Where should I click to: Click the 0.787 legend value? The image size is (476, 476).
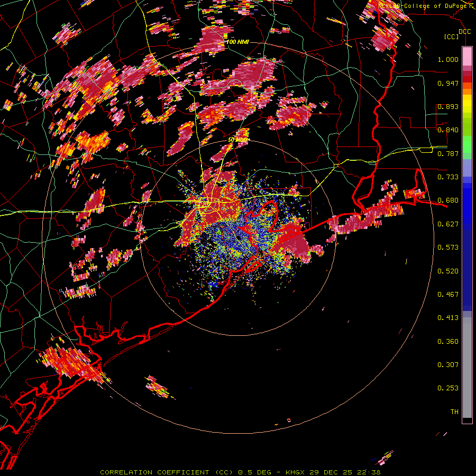(x=448, y=153)
